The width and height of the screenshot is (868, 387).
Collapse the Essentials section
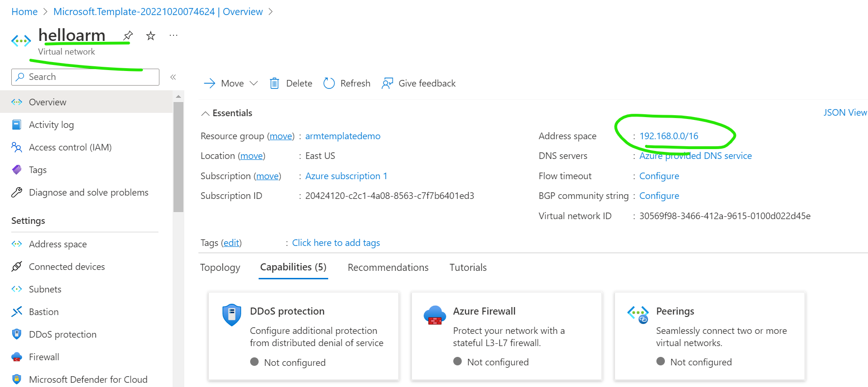click(x=205, y=113)
